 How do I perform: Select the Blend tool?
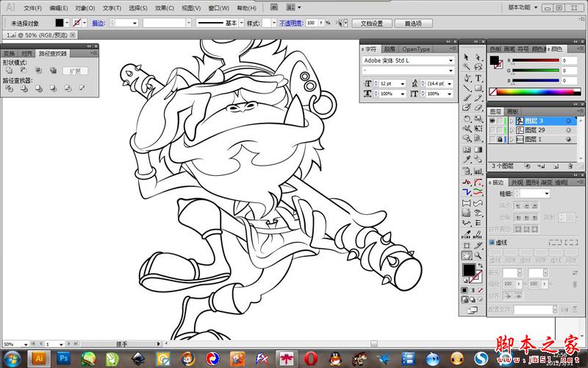[478, 159]
